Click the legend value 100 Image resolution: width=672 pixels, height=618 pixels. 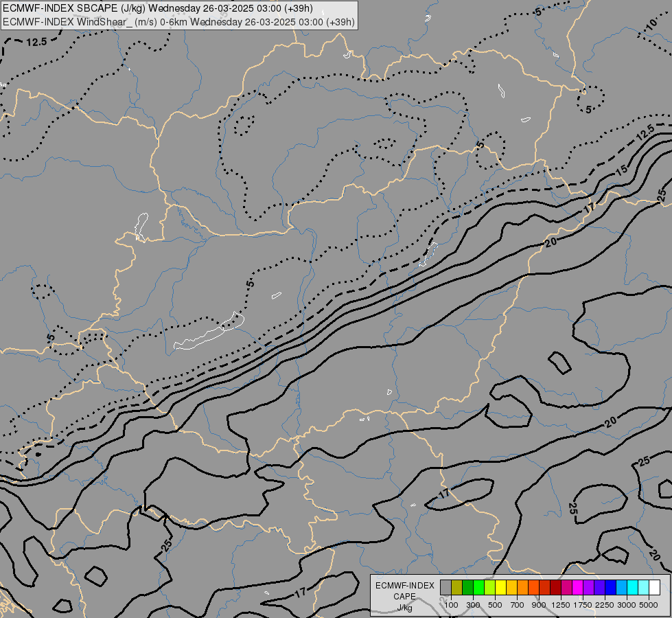click(x=451, y=605)
